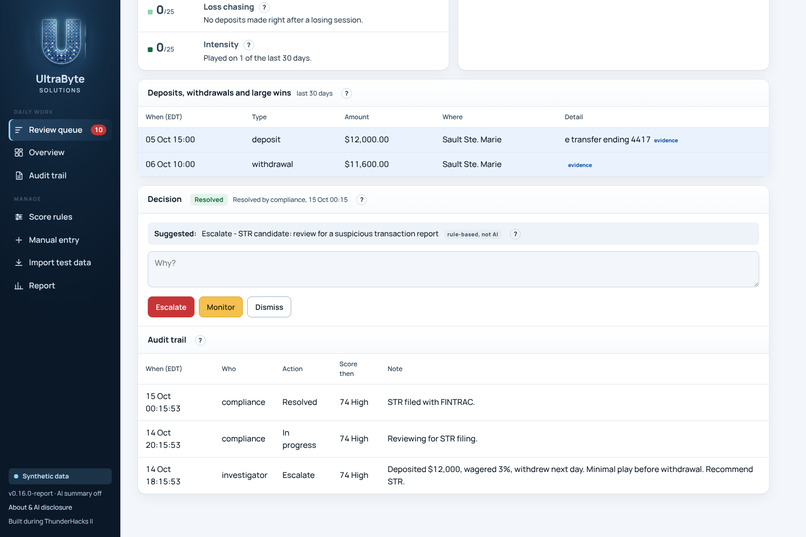Click the Overview grid icon
The image size is (806, 537).
pos(19,153)
